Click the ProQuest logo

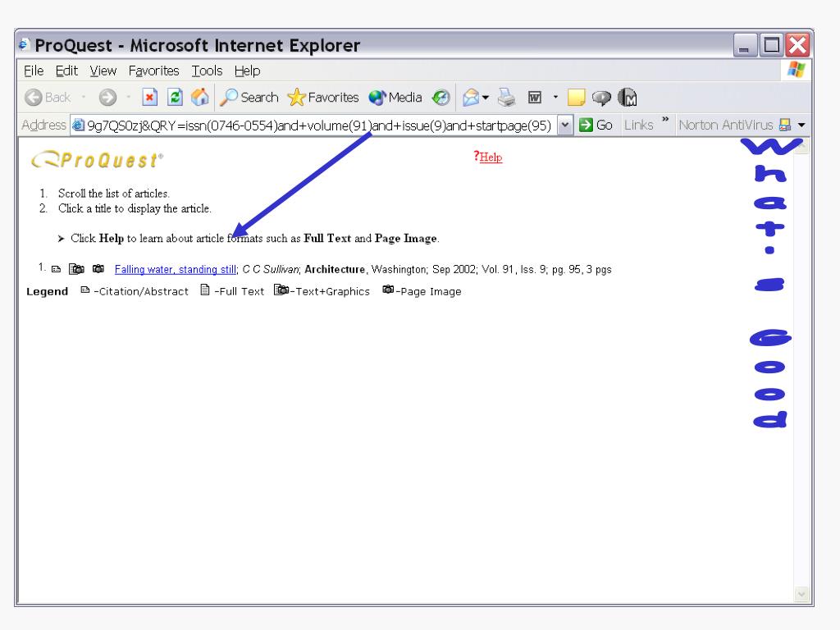coord(97,160)
